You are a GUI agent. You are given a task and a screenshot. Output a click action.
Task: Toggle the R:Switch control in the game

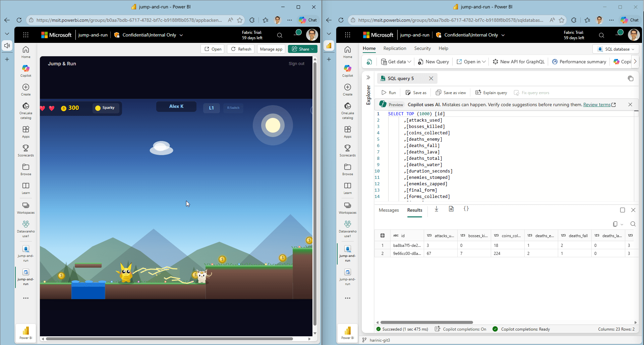[x=233, y=108]
